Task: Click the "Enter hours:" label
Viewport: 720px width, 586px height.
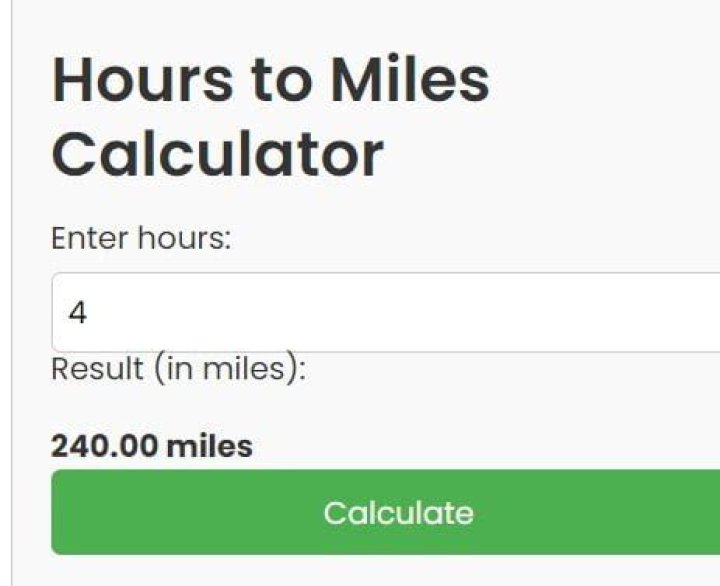Action: tap(141, 239)
